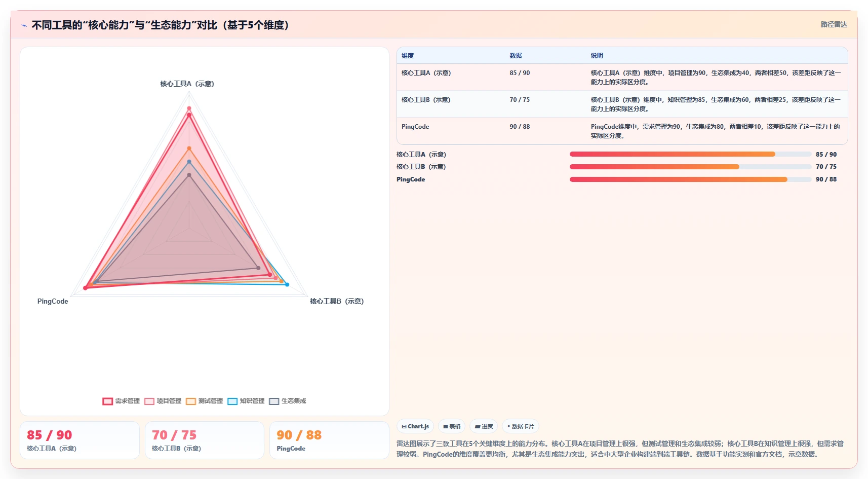Click the 85 / 90 value beside progress bar
This screenshot has width=868, height=479.
point(826,154)
